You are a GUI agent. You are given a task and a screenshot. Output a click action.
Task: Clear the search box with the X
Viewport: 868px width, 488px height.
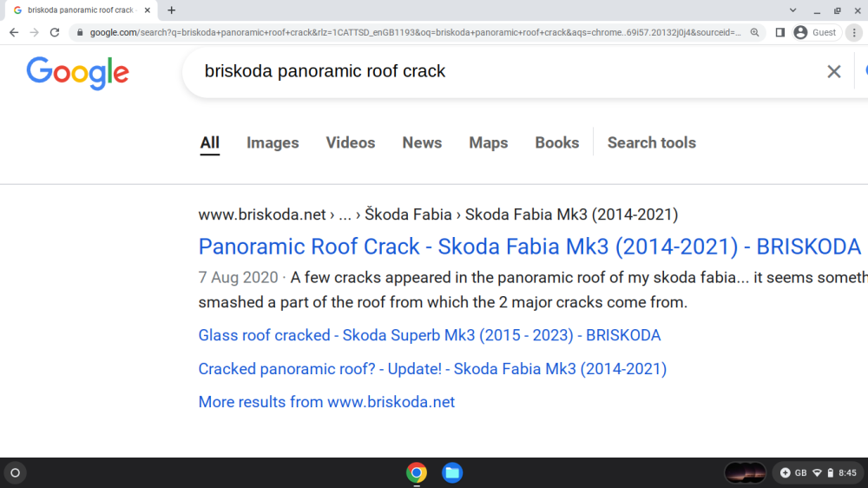pyautogui.click(x=833, y=71)
